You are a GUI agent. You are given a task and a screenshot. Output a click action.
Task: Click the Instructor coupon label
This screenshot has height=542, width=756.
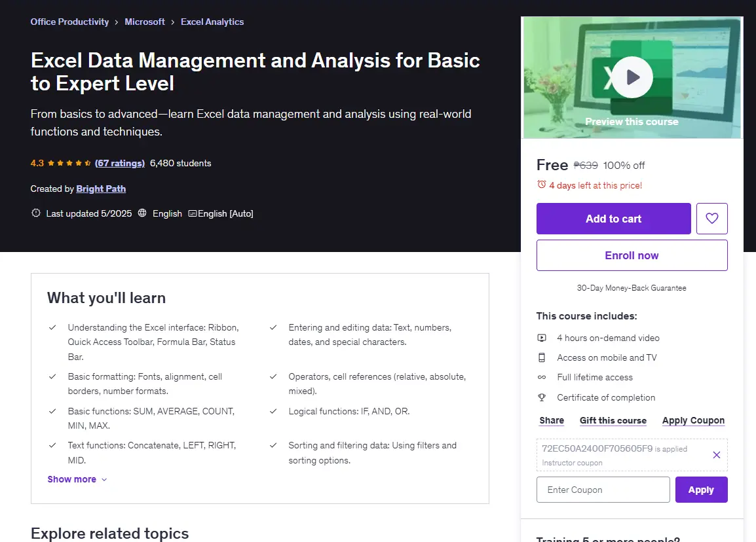click(572, 463)
